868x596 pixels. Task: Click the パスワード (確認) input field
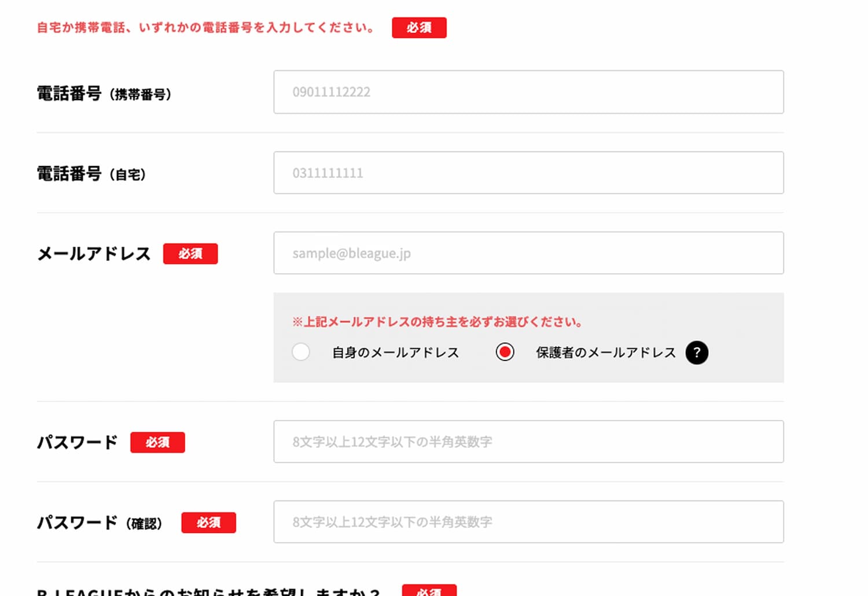[x=528, y=522]
